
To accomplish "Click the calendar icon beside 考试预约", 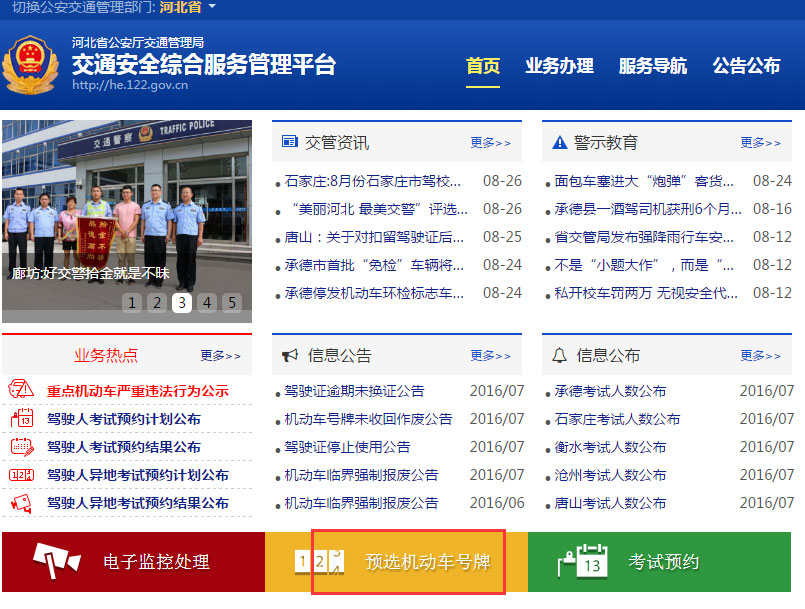I will tap(582, 561).
